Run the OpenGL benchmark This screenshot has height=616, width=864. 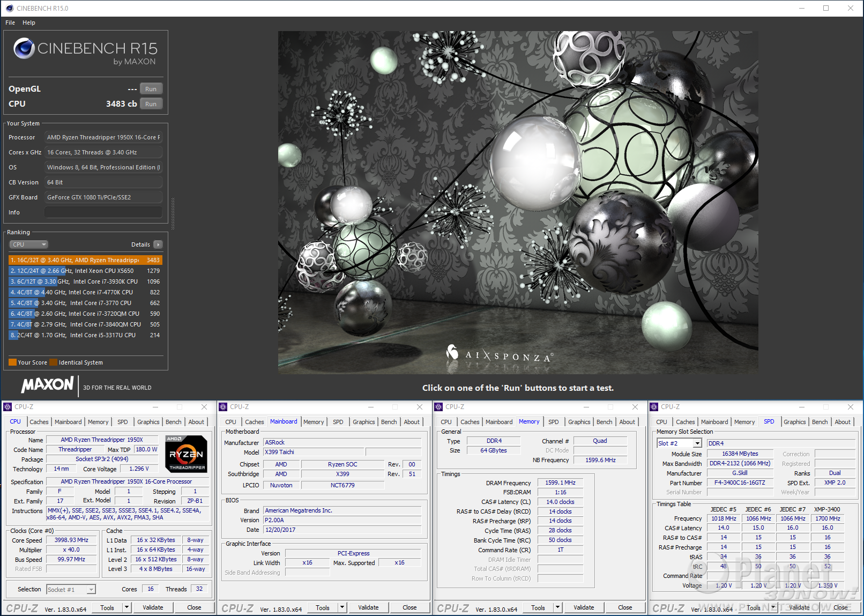pos(151,89)
